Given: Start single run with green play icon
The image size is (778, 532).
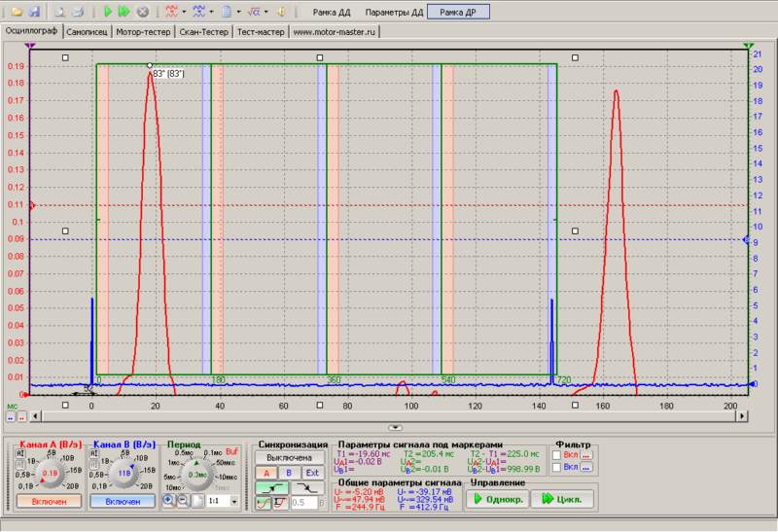Looking at the screenshot, I should 108,12.
